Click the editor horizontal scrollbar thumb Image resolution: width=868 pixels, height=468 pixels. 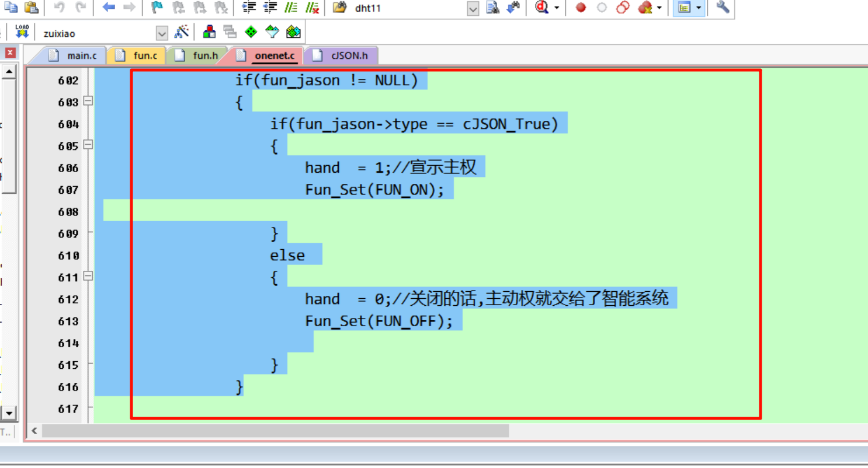point(276,431)
